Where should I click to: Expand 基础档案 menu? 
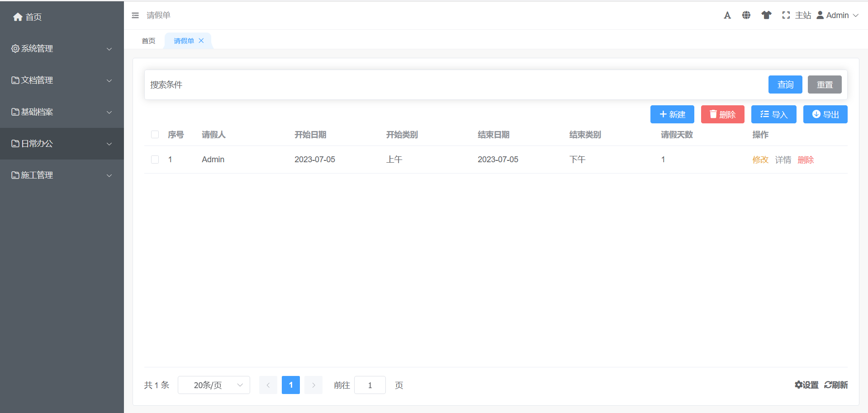point(62,112)
